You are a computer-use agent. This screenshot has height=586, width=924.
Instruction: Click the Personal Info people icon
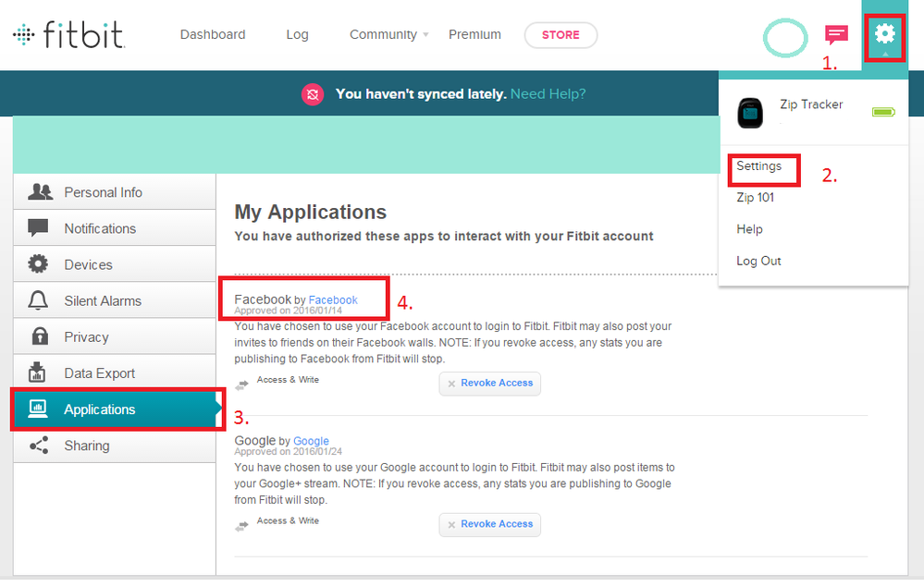(40, 192)
